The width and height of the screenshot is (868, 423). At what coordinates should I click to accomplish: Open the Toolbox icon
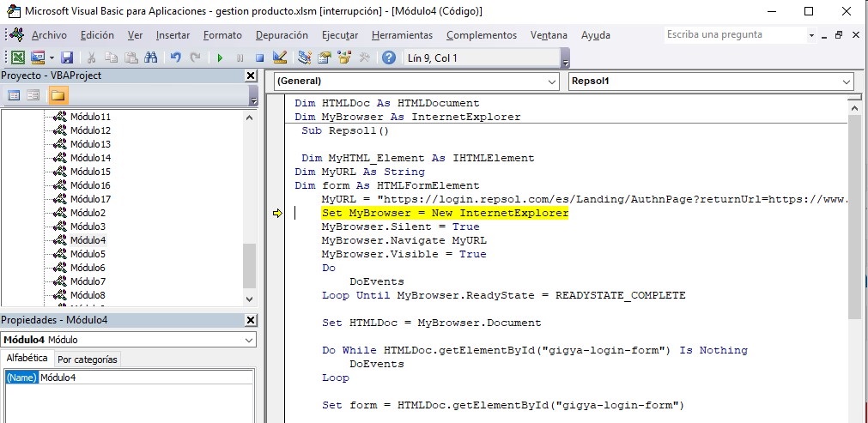tap(364, 57)
